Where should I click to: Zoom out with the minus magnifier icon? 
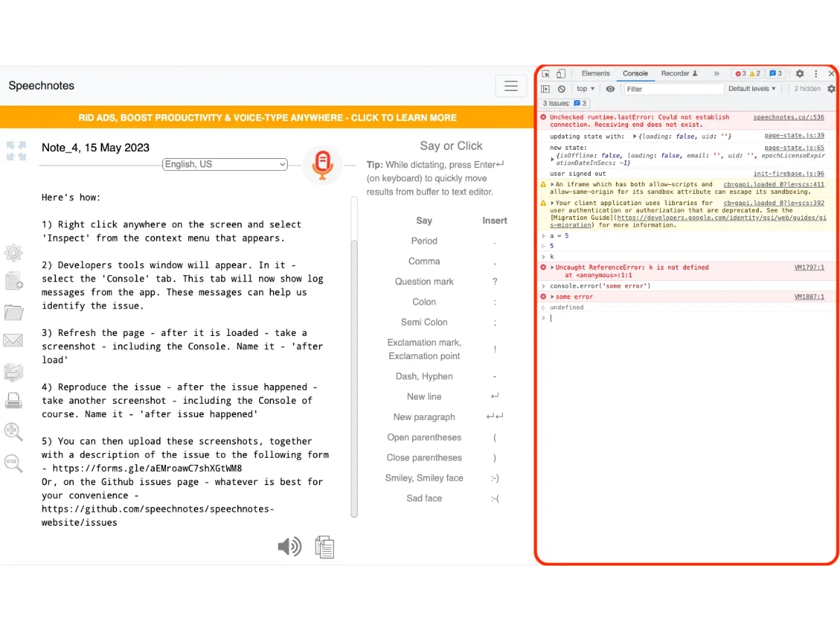[13, 462]
